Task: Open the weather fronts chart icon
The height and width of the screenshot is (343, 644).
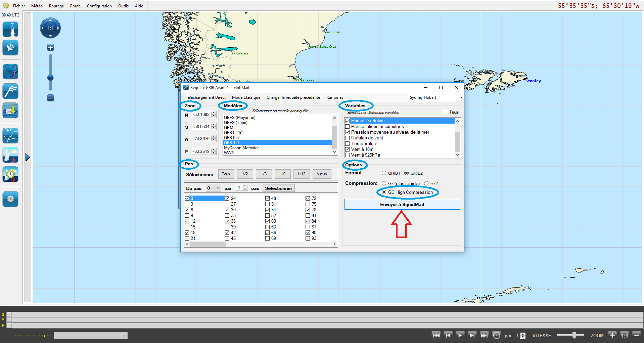Action: click(10, 72)
